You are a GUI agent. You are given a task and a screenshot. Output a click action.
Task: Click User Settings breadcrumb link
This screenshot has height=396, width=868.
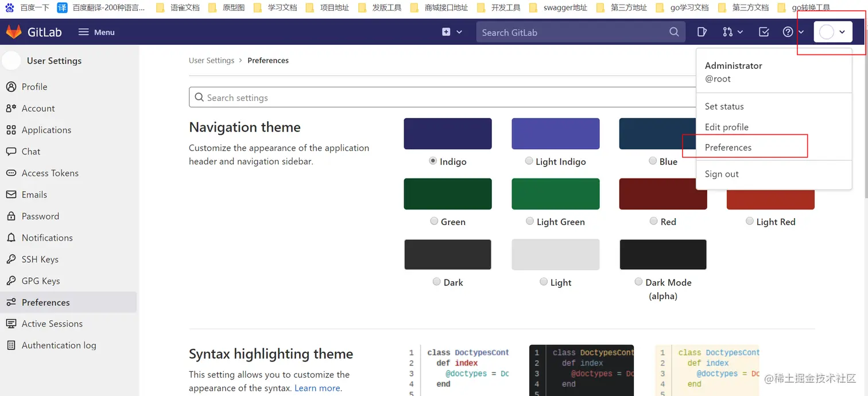[211, 60]
